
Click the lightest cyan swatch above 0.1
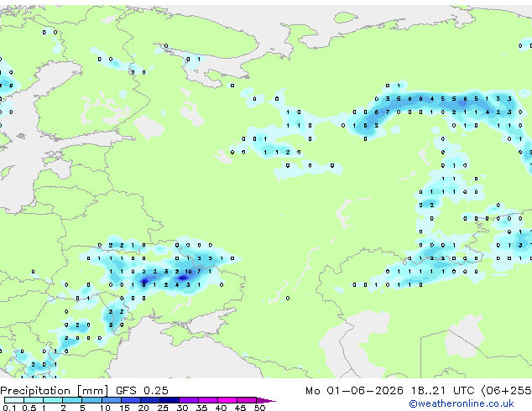point(14,400)
